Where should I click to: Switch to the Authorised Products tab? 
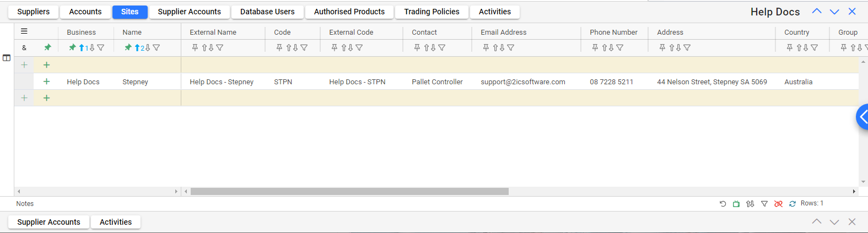click(349, 12)
